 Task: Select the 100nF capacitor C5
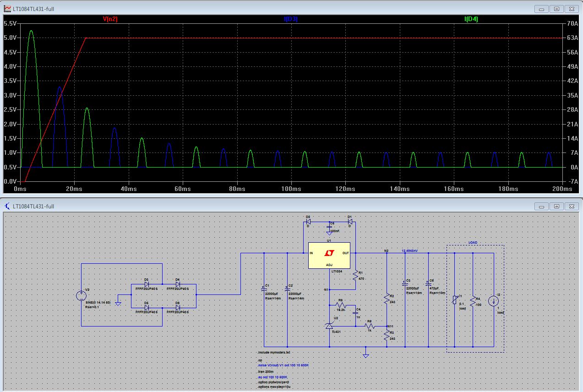point(329,227)
